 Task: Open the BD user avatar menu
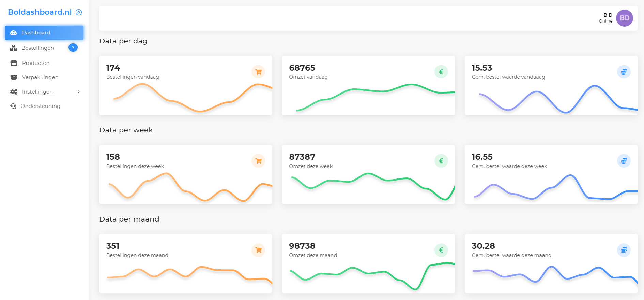(x=624, y=18)
